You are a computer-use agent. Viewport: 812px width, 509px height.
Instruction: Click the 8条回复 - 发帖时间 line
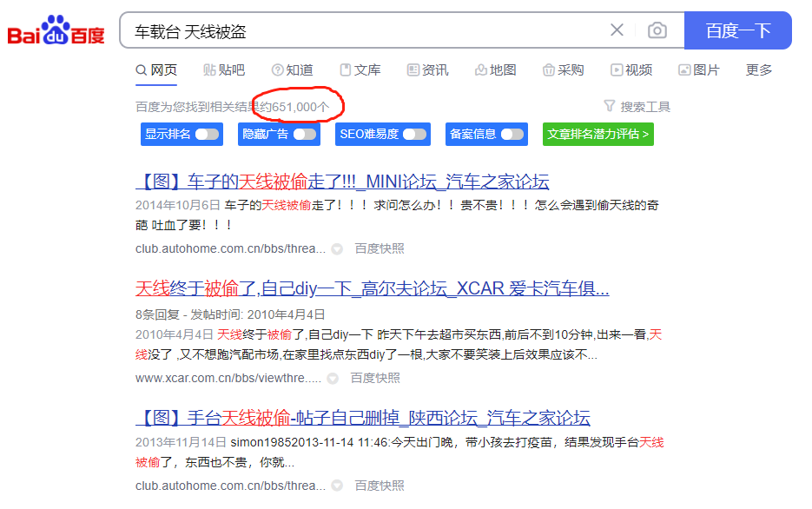click(230, 314)
